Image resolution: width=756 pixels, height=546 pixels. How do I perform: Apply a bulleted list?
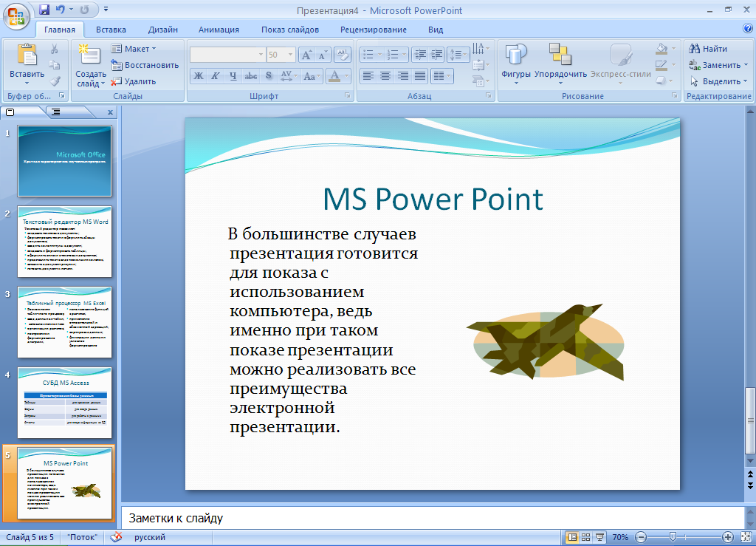pos(368,55)
